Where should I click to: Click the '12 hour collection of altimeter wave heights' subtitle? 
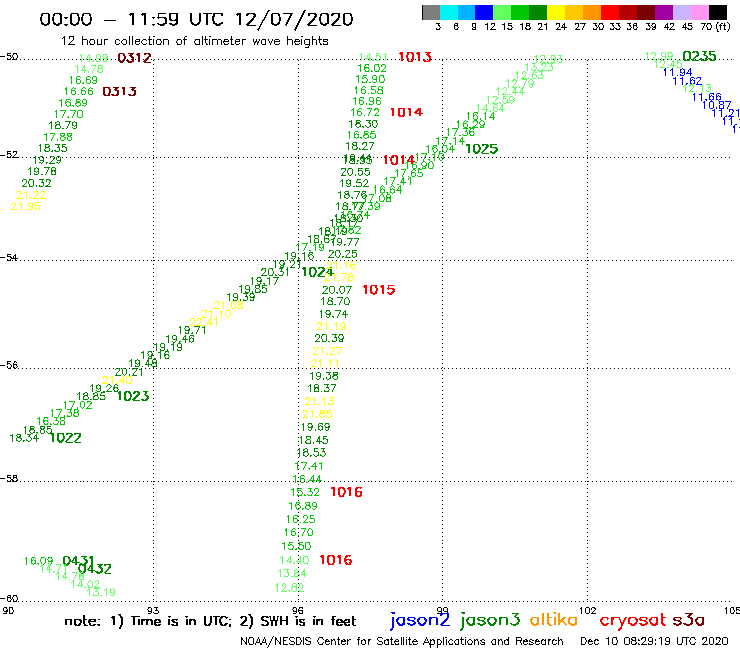tap(194, 41)
